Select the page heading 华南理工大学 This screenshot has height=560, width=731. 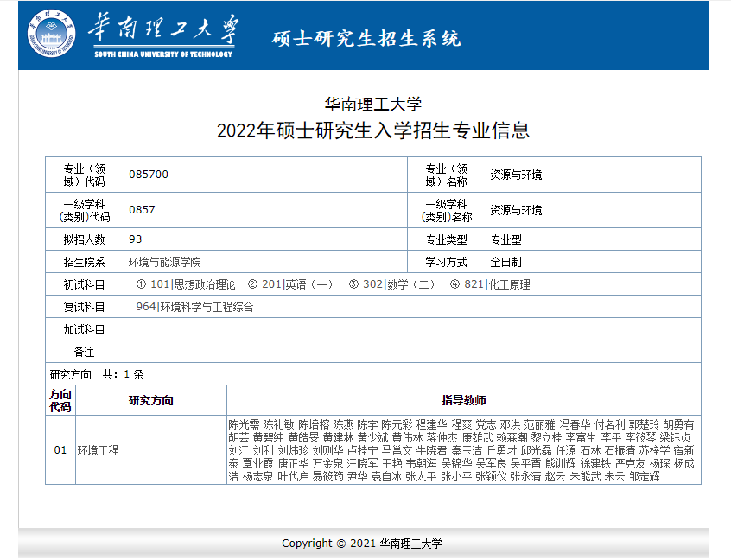[x=373, y=104]
